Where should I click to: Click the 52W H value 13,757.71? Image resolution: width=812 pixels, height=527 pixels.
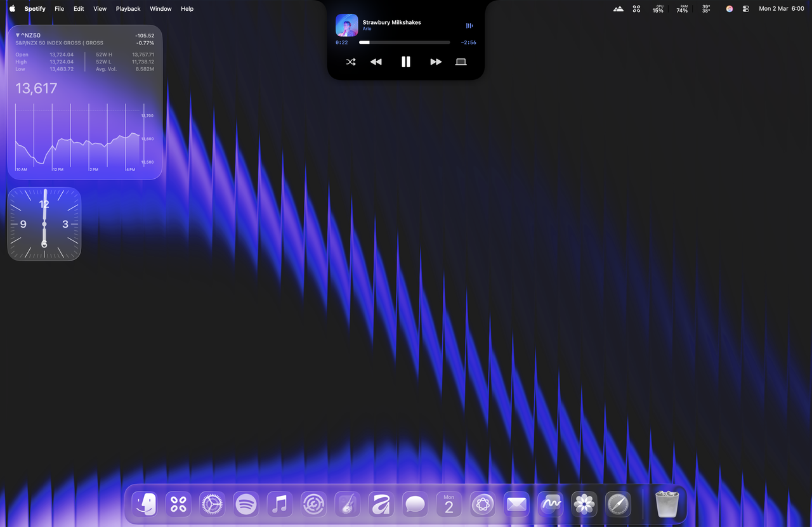[143, 55]
